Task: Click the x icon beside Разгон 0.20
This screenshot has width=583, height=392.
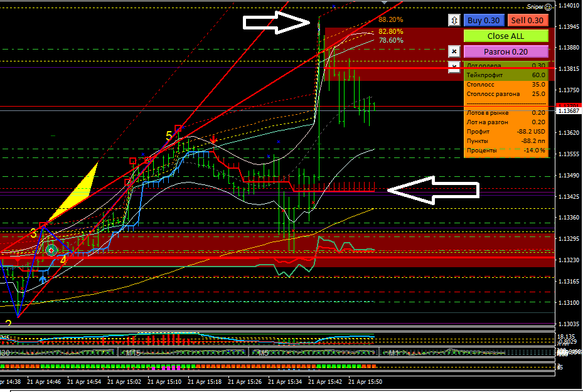Action: click(454, 51)
